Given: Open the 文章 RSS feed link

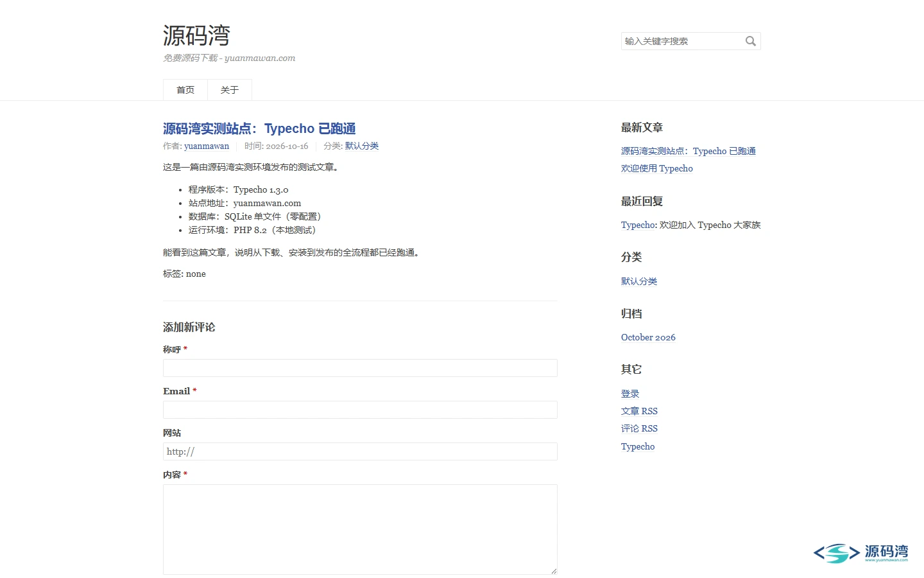Looking at the screenshot, I should pos(639,411).
